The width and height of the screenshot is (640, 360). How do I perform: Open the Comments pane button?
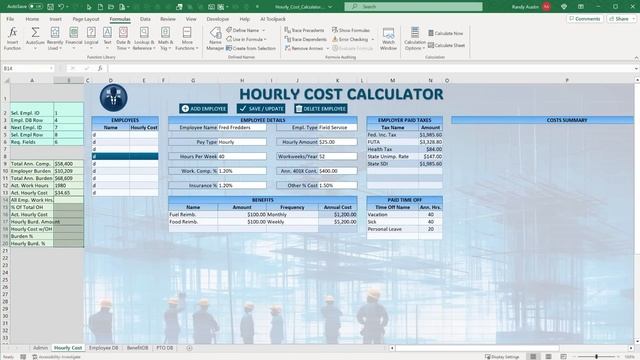[x=584, y=19]
